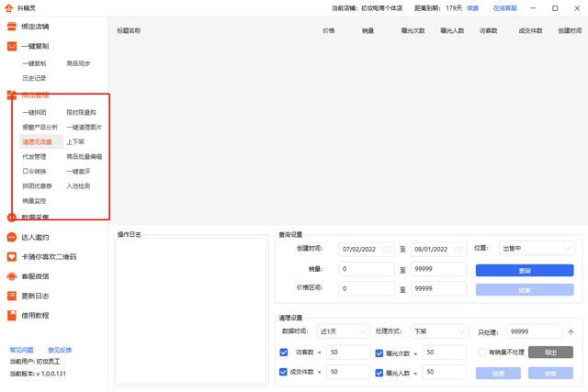Image resolution: width=588 pixels, height=392 pixels.
Task: Open calendar picker for end date 08/01/2022
Action: pos(458,249)
